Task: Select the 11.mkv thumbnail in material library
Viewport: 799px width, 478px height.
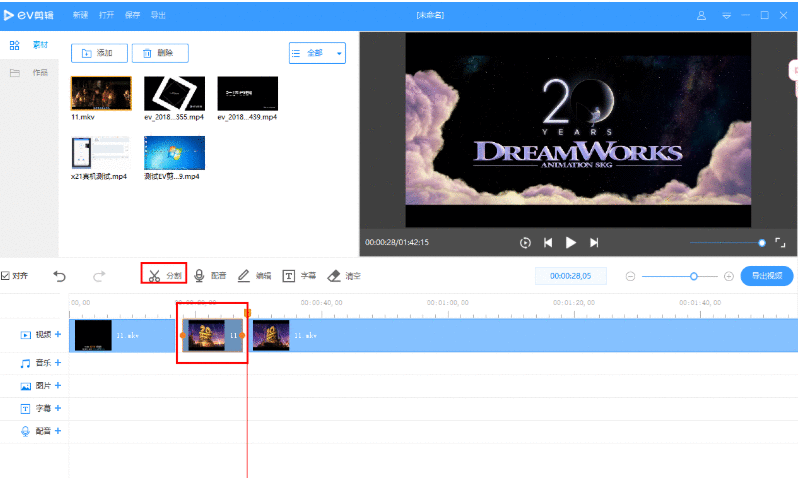Action: tap(101, 93)
